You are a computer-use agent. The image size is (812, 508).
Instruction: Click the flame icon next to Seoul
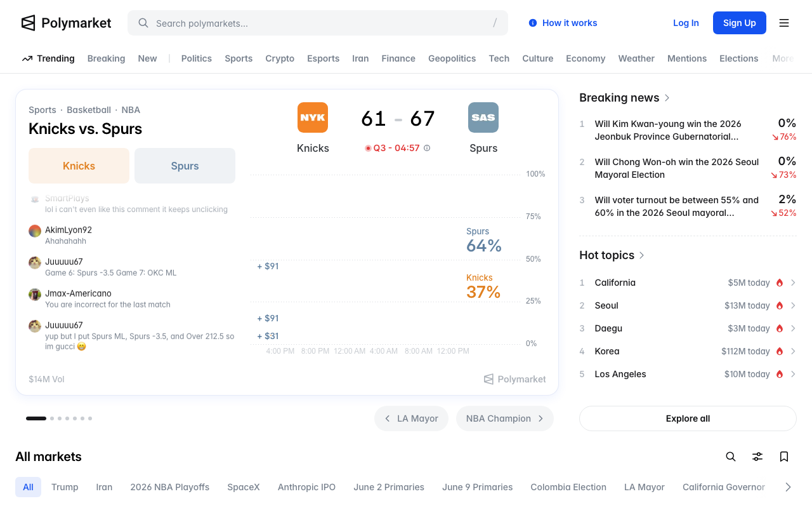[x=780, y=305]
